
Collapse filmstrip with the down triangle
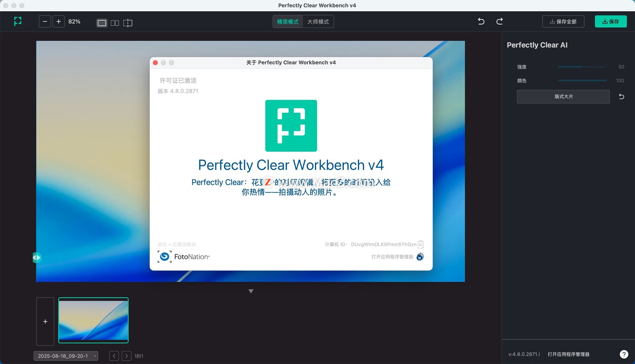(x=251, y=291)
